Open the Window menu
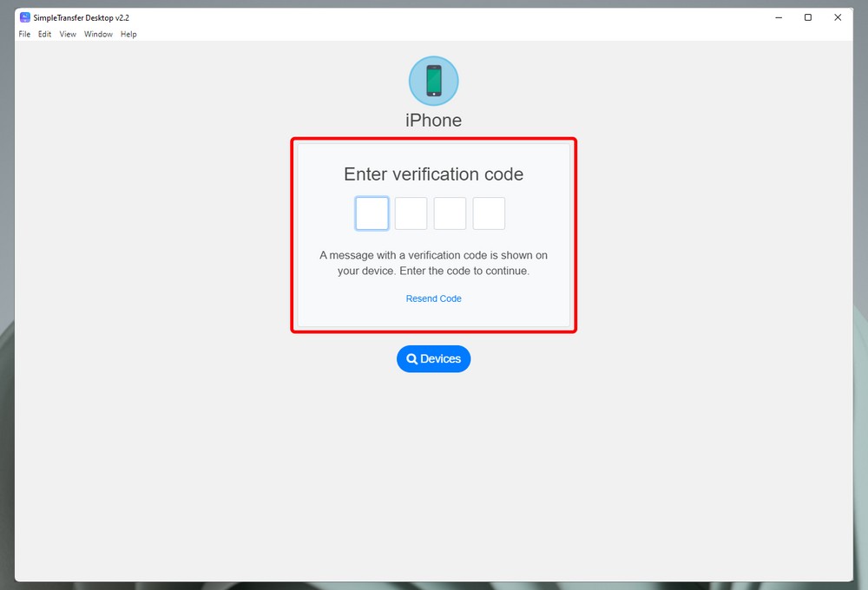 coord(99,35)
